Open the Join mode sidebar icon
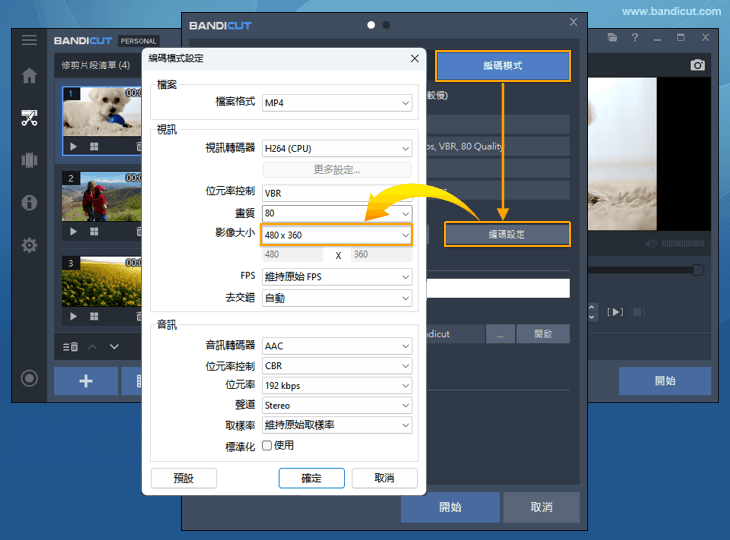 coord(29,160)
